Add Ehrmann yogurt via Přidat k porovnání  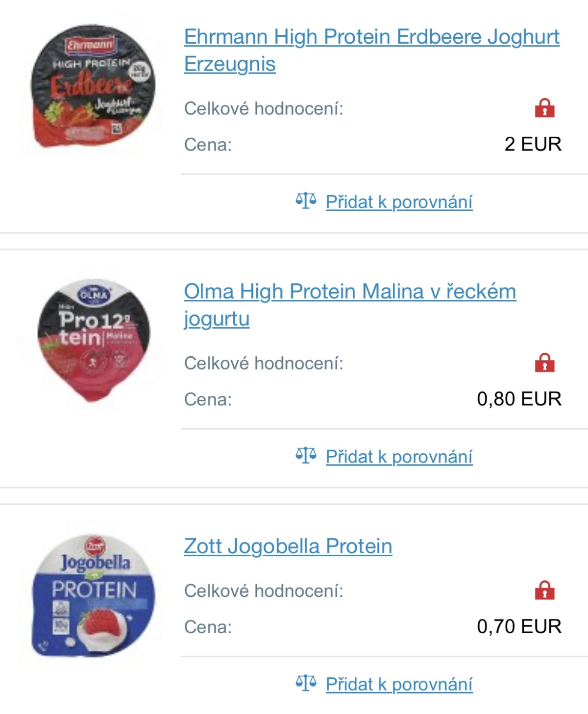[399, 202]
